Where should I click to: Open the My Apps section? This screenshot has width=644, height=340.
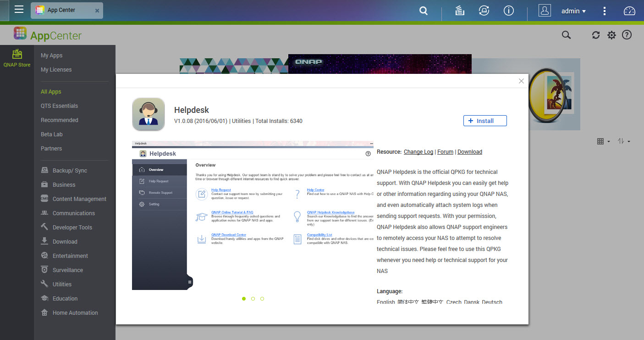pyautogui.click(x=51, y=56)
